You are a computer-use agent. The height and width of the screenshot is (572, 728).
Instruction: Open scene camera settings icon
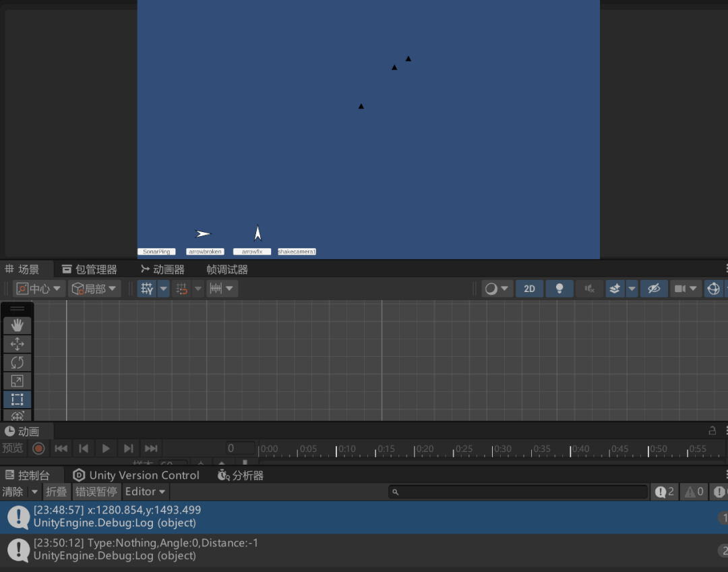pos(680,289)
